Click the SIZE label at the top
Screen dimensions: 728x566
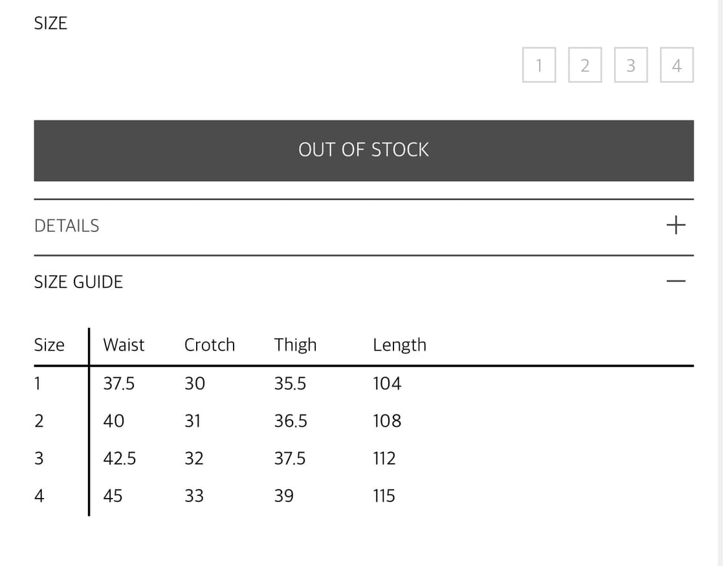[x=50, y=23]
